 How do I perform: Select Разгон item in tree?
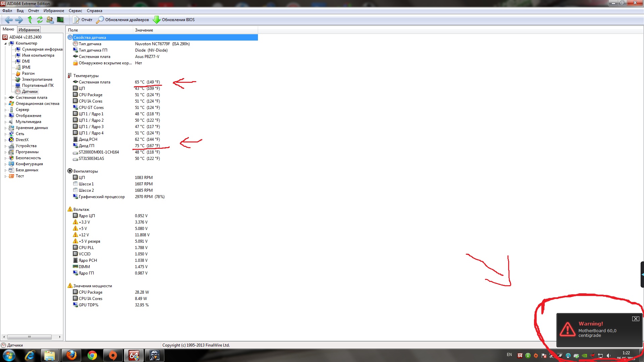[x=28, y=73]
